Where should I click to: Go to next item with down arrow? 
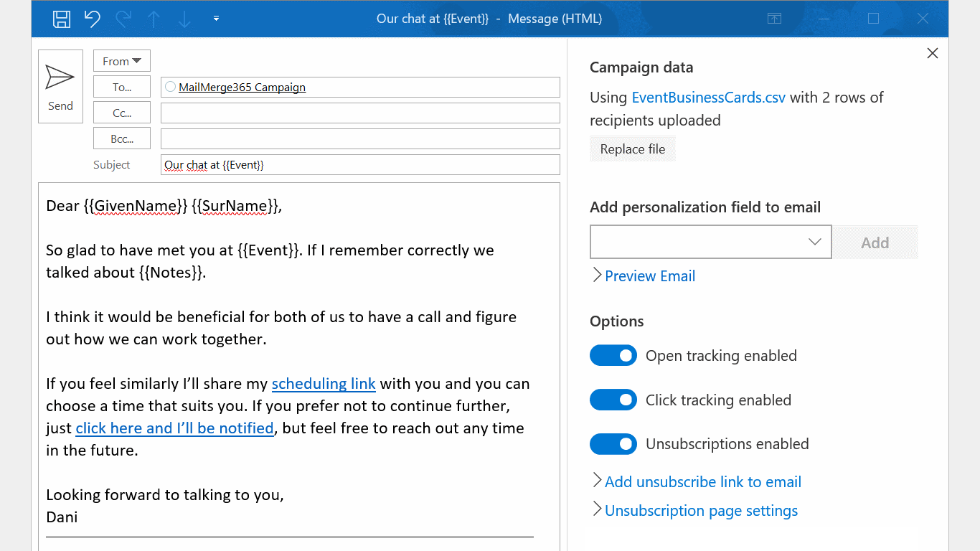coord(184,19)
